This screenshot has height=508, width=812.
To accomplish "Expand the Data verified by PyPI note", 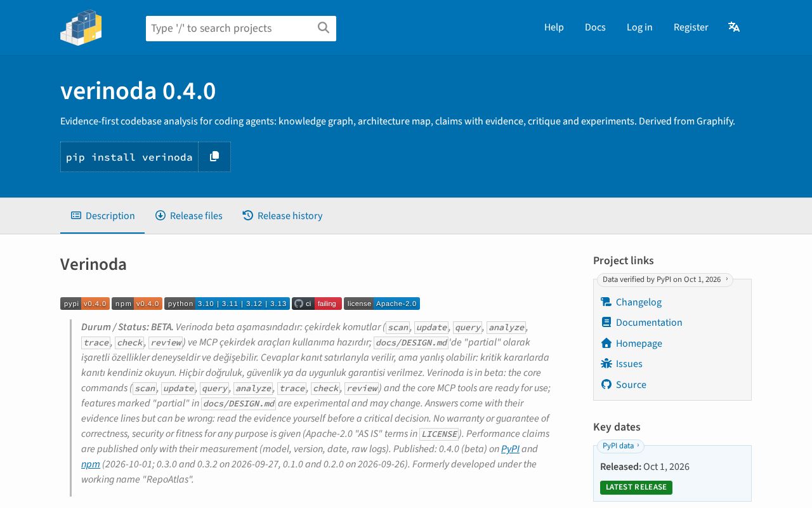I will (x=665, y=279).
